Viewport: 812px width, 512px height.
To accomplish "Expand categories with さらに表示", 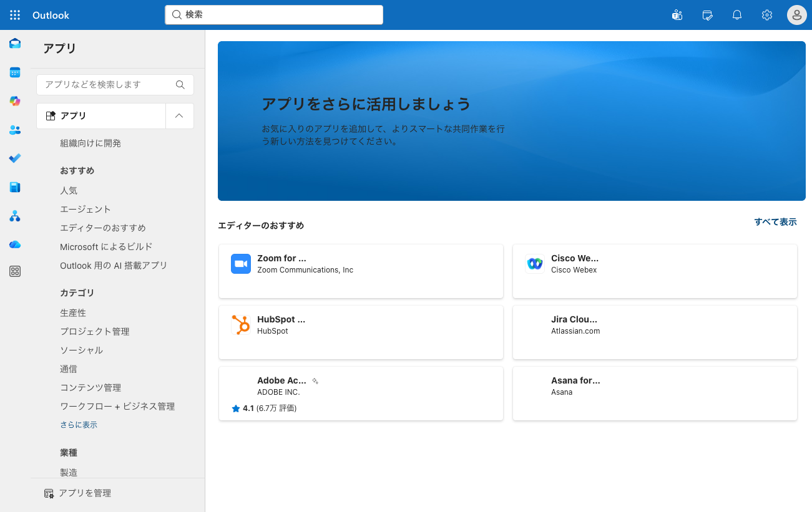I will tap(79, 425).
